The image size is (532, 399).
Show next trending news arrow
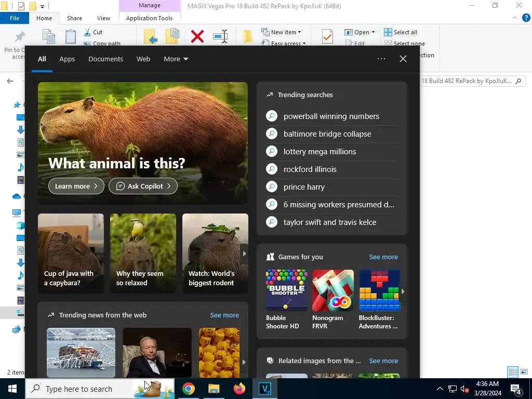click(x=244, y=362)
